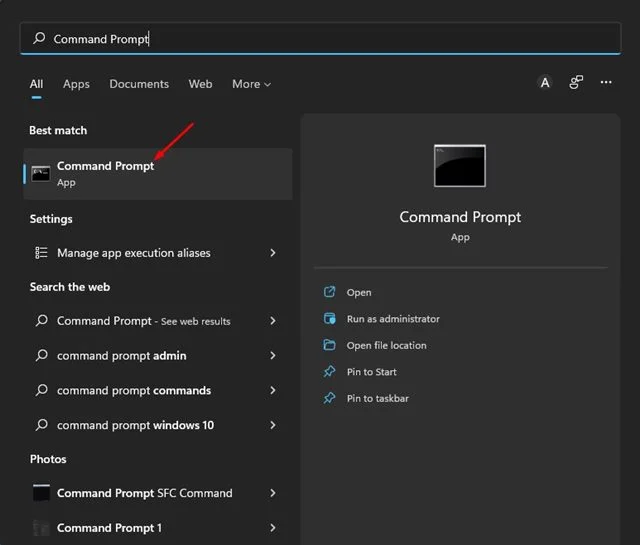Click the list icon beside Manage app execution aliases
The image size is (640, 545).
click(41, 253)
